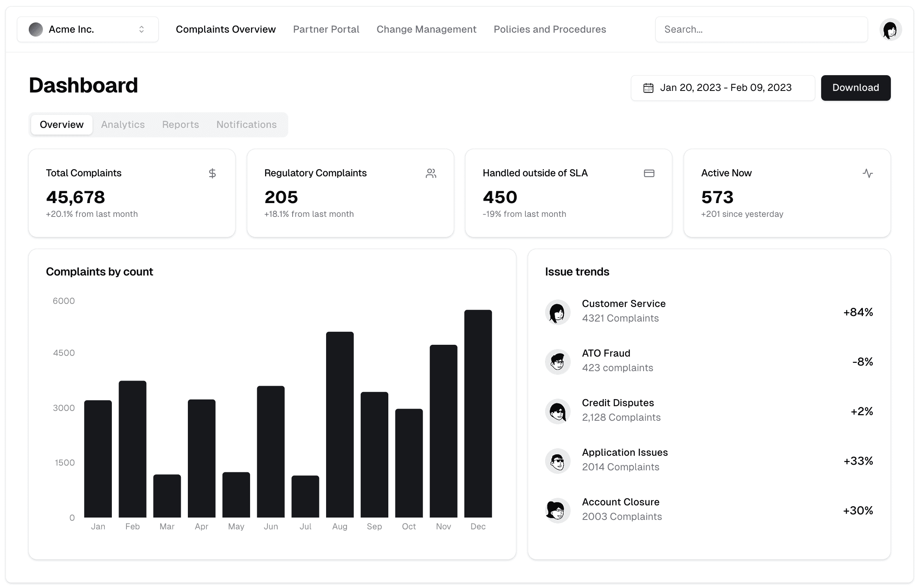
Task: Switch to the Analytics tab
Action: [123, 125]
